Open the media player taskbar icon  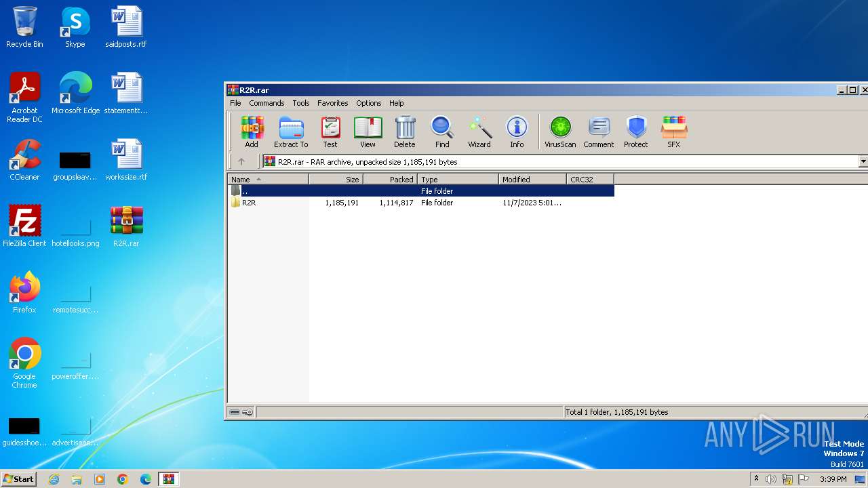click(x=100, y=479)
